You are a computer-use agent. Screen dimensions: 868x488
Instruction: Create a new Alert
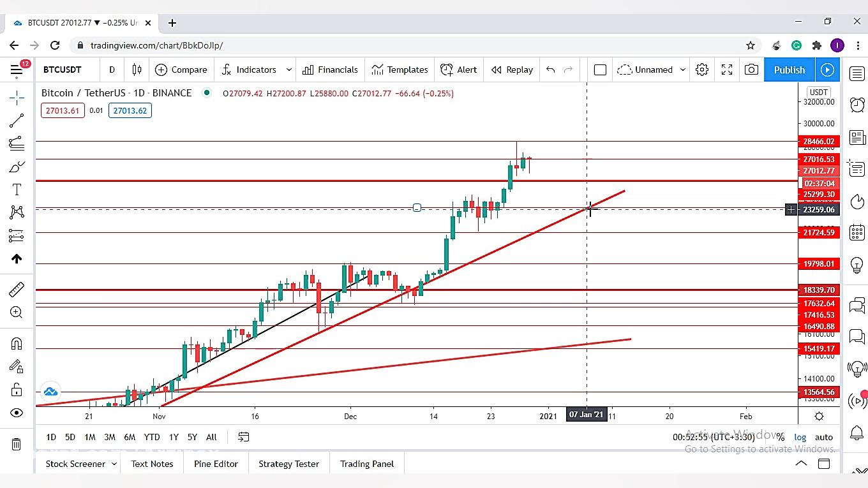459,70
